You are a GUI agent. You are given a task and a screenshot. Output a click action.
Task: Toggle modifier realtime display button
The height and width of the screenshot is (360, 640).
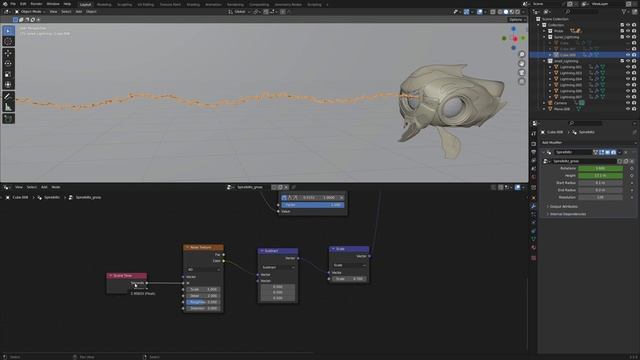coord(607,152)
